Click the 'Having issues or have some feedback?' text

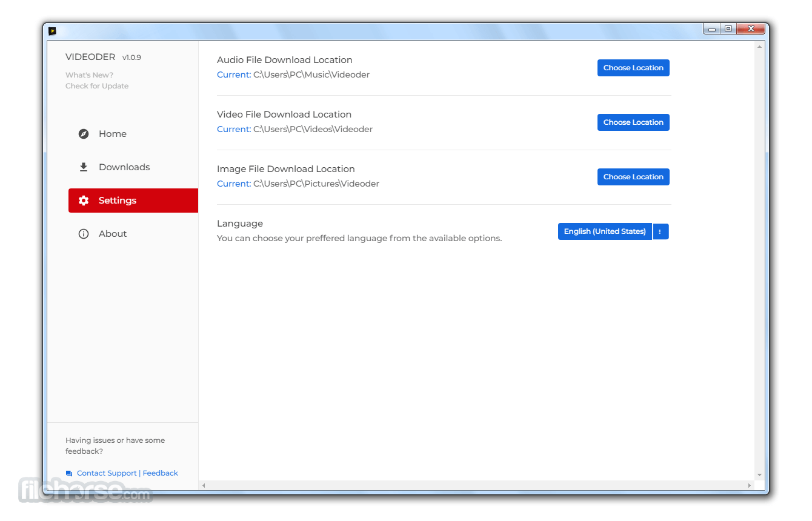pos(115,446)
